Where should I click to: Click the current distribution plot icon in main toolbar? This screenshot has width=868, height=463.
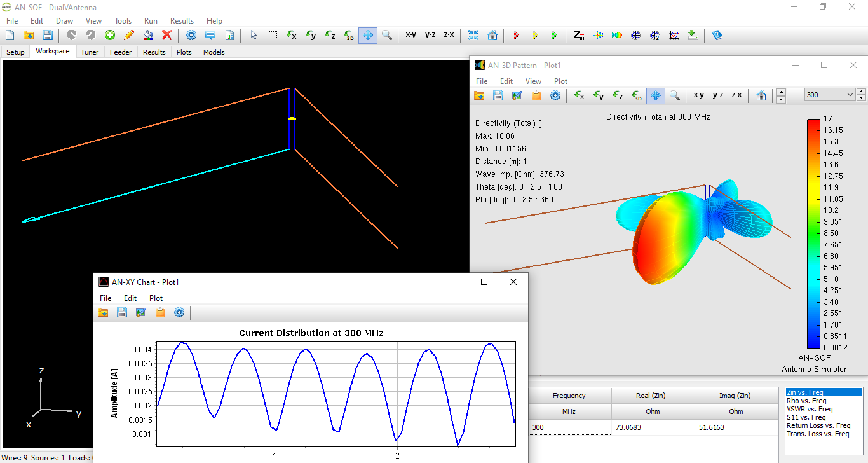coord(598,36)
